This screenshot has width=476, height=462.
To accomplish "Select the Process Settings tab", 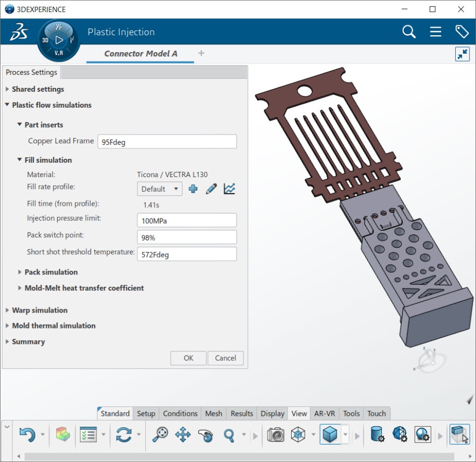I will click(x=31, y=72).
